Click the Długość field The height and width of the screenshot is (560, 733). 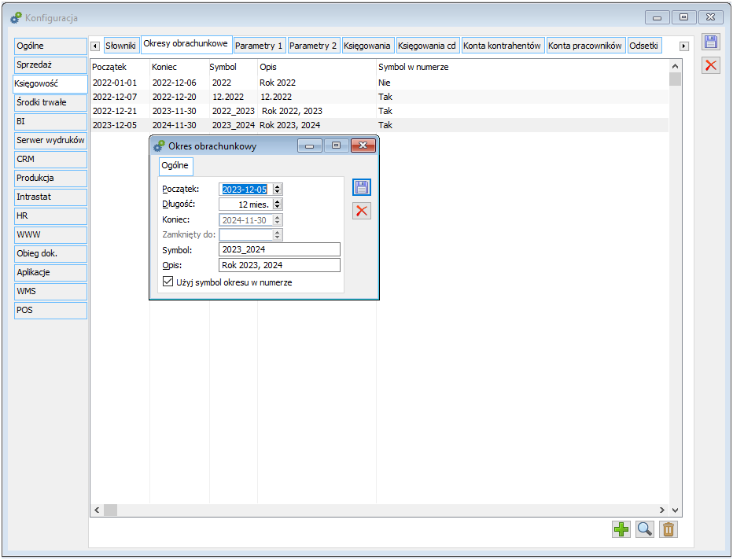click(246, 204)
